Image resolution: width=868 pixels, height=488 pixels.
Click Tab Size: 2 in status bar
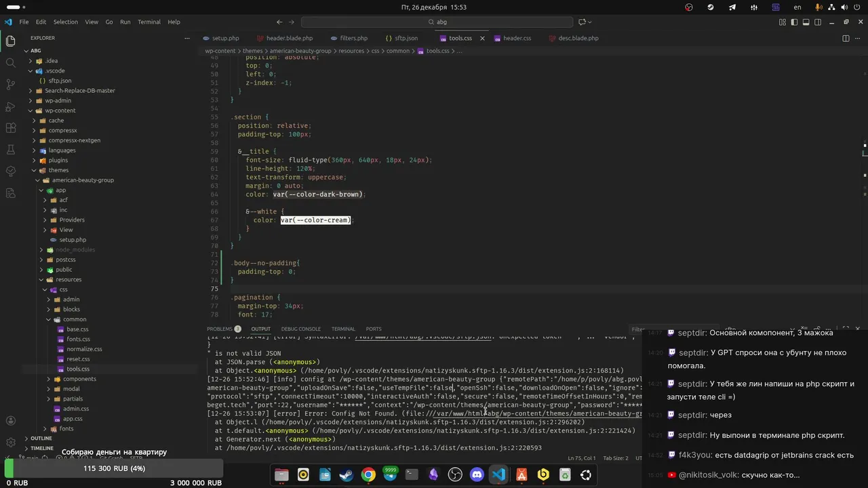click(616, 458)
